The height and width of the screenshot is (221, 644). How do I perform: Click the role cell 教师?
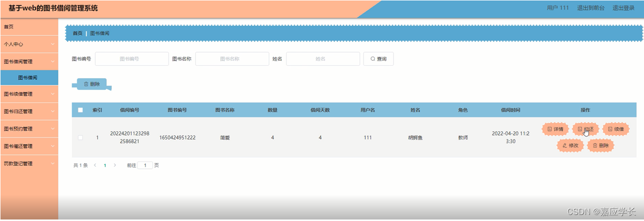(x=463, y=137)
